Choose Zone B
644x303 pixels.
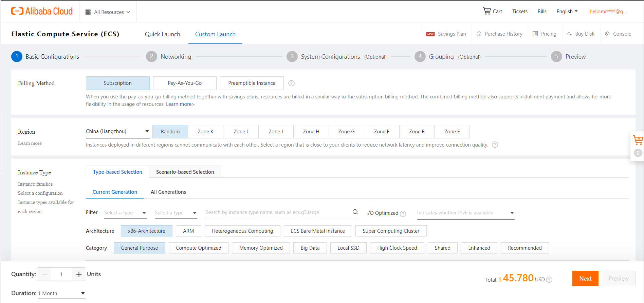click(x=417, y=132)
